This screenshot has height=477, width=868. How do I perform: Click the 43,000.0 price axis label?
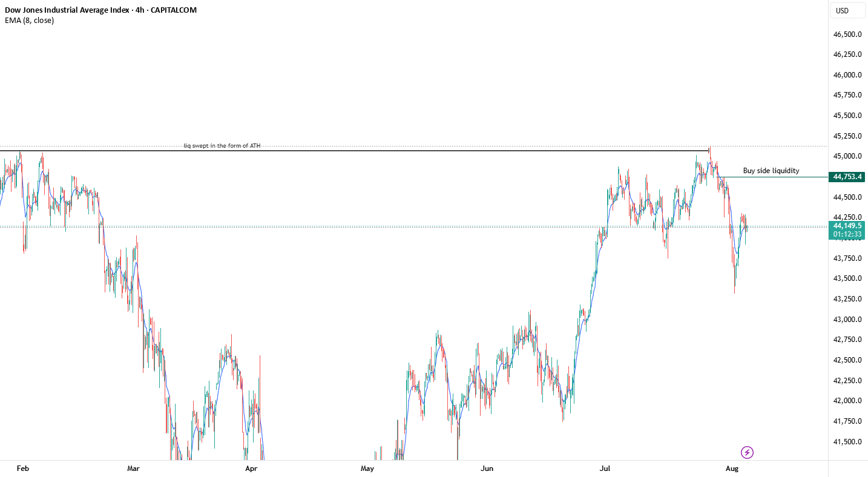pyautogui.click(x=847, y=320)
